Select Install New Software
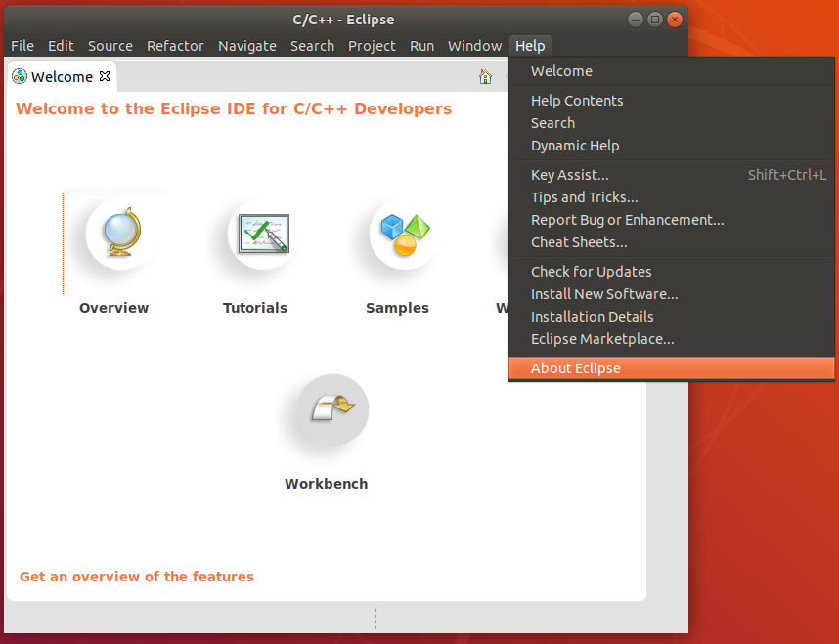This screenshot has height=644, width=839. (672, 294)
